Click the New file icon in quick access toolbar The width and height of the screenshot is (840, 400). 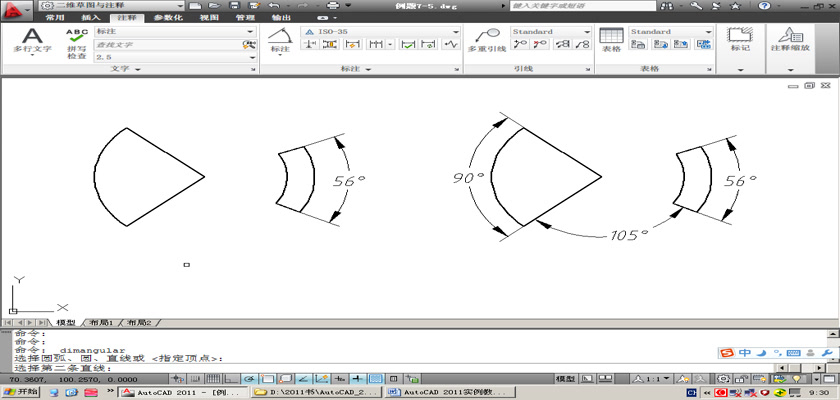click(196, 6)
